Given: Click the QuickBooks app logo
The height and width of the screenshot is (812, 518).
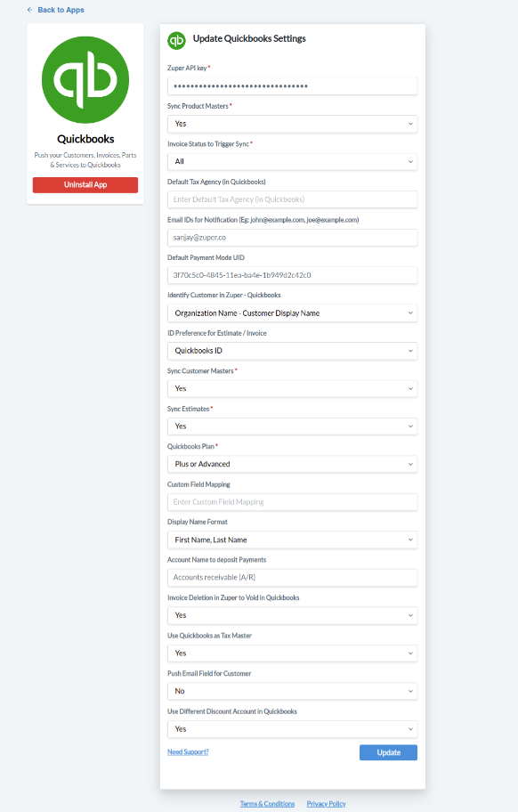Looking at the screenshot, I should pyautogui.click(x=85, y=79).
